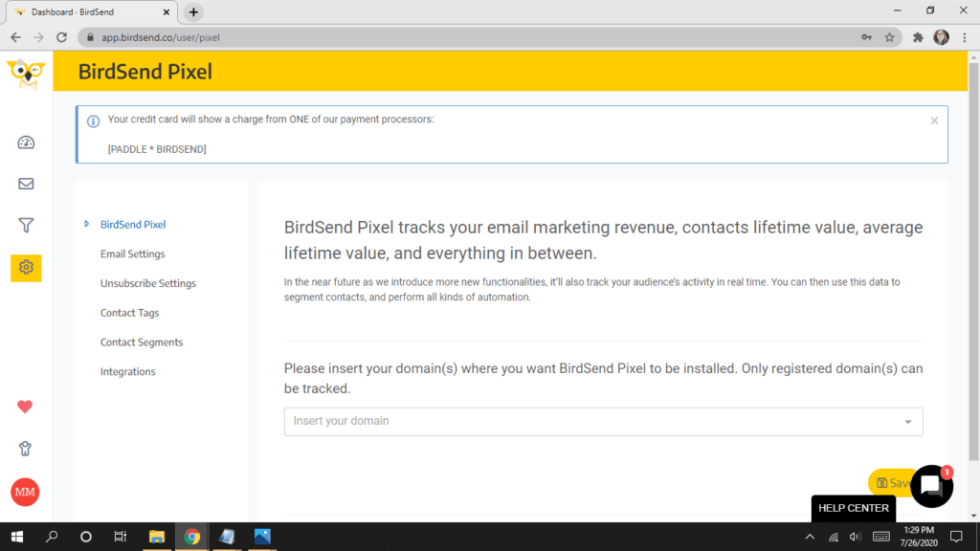
Task: Open the dashboard speedometer icon in sidebar
Action: pyautogui.click(x=26, y=143)
